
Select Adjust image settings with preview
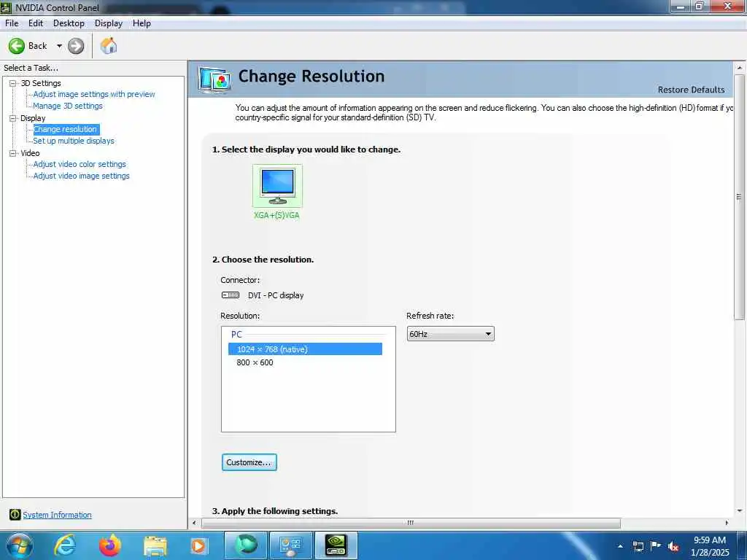(x=94, y=94)
